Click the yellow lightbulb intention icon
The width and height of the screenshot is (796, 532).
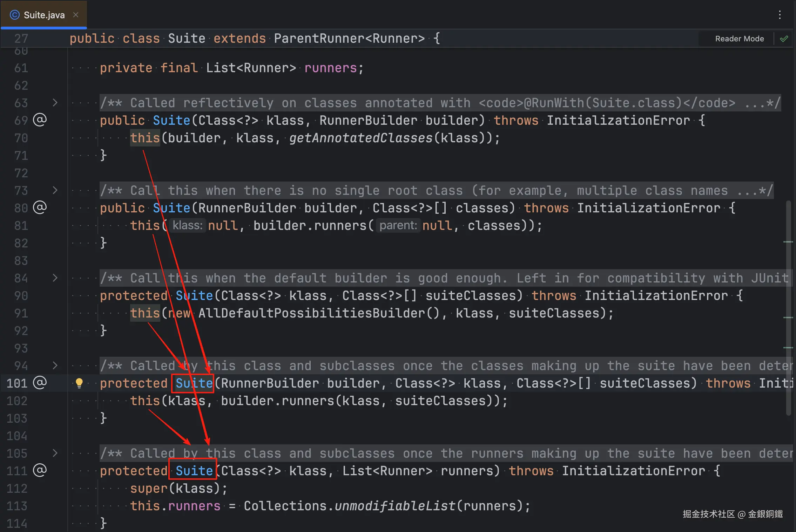[79, 383]
